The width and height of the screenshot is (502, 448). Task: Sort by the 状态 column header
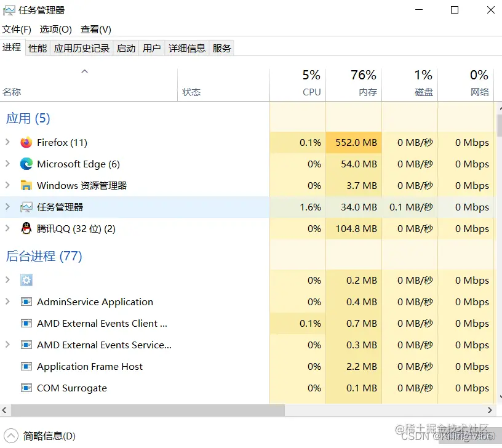coord(223,85)
